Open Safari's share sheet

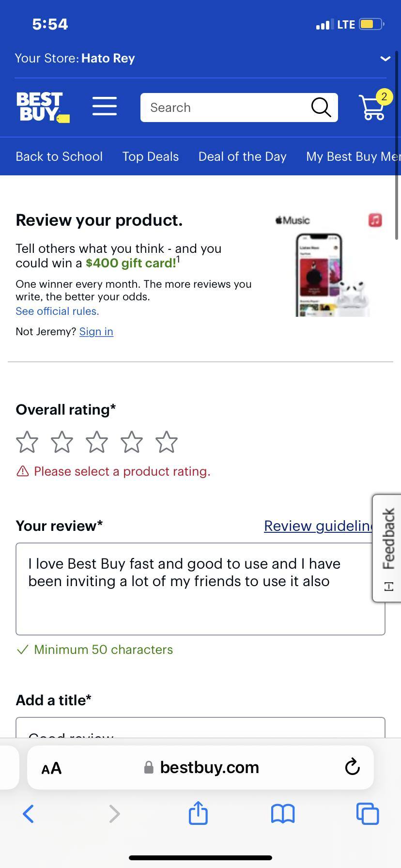tap(198, 814)
